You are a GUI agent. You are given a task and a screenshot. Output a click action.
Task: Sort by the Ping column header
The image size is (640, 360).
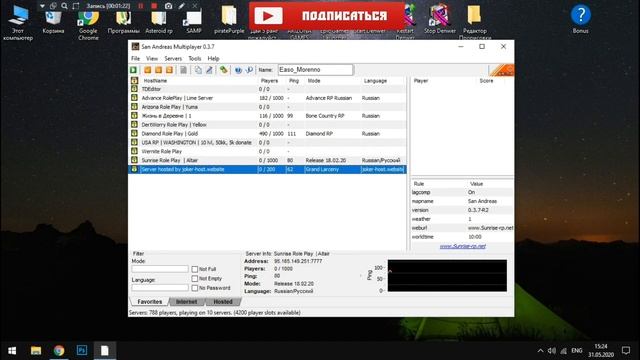(x=294, y=81)
